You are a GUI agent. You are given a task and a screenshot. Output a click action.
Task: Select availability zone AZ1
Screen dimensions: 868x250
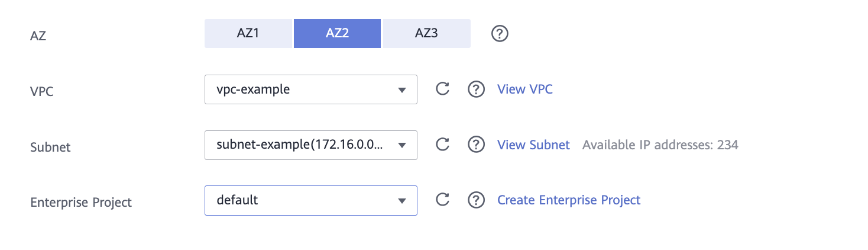[x=248, y=33]
